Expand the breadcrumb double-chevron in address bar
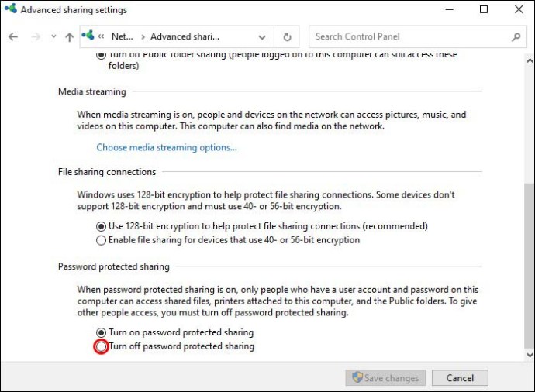This screenshot has height=392, width=535. point(101,36)
